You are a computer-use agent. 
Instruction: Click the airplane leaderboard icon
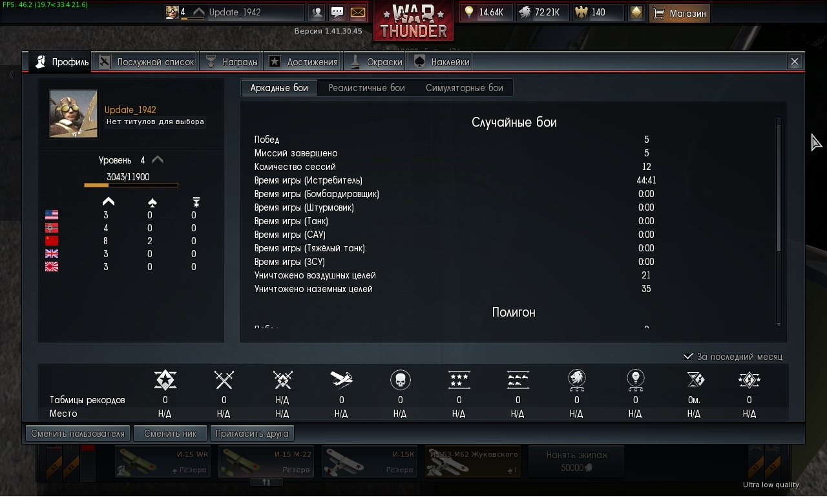coord(341,379)
